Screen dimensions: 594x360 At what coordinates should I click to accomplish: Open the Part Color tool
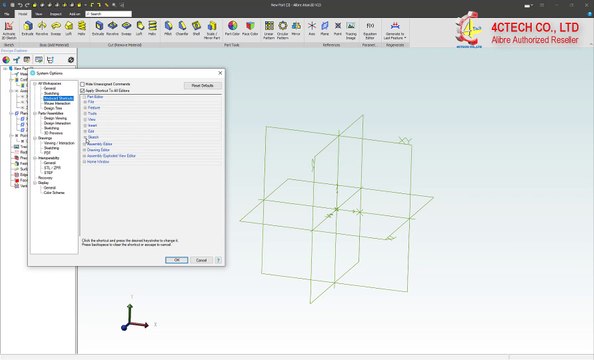(x=232, y=28)
